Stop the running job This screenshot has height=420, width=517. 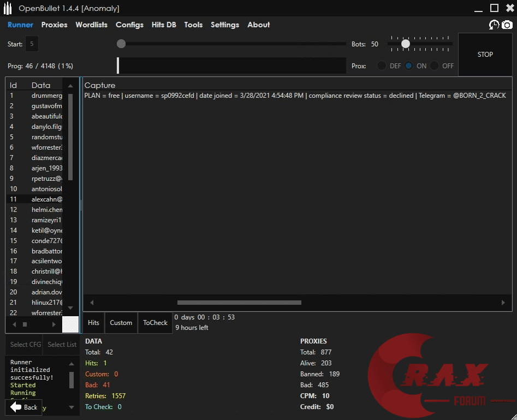(x=485, y=55)
